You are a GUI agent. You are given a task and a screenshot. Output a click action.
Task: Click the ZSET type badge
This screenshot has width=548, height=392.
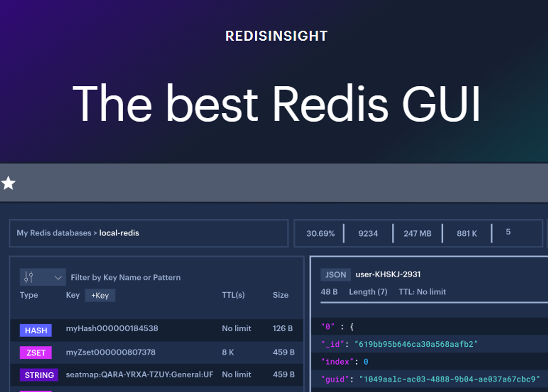pos(35,353)
